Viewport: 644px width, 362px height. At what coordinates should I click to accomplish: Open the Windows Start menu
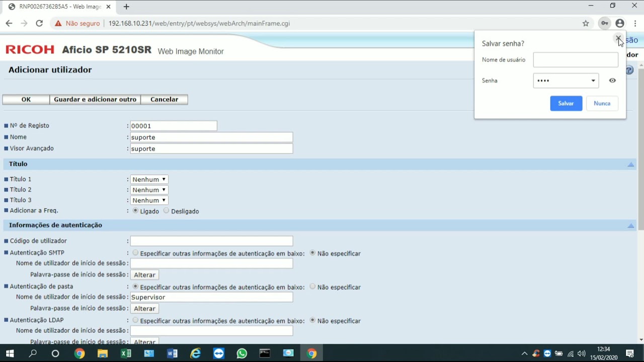coord(10,353)
